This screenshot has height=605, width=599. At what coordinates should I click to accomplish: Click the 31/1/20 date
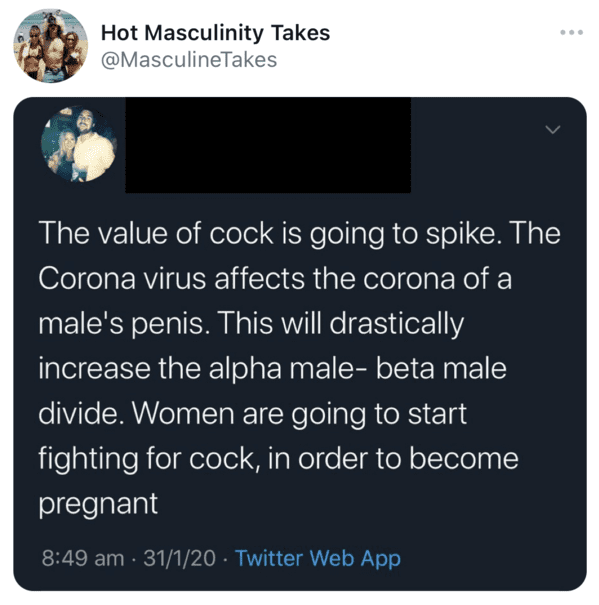tap(179, 558)
